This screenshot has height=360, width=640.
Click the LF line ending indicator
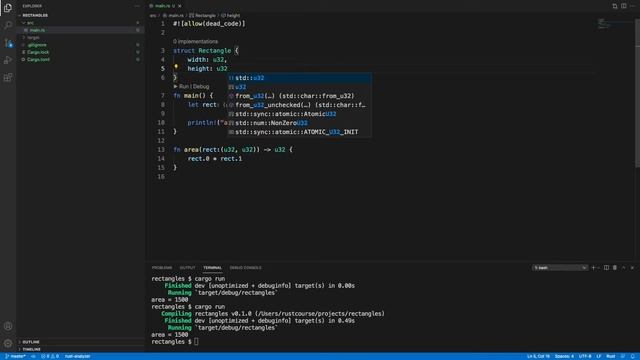tap(599, 356)
